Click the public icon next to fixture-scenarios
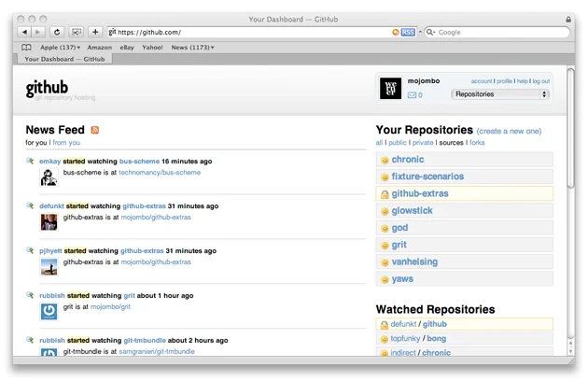The width and height of the screenshot is (588, 381). 385,177
